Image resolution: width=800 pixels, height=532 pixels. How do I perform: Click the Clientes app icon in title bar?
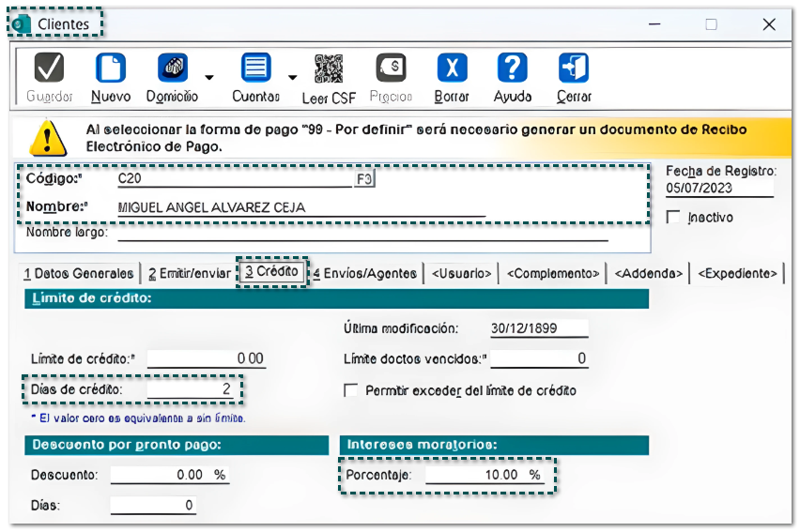(x=22, y=24)
